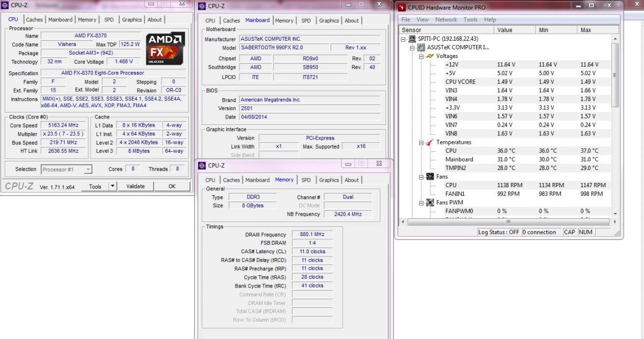Click the Value column header
Viewport: 644px width, 339px height.
[515, 30]
